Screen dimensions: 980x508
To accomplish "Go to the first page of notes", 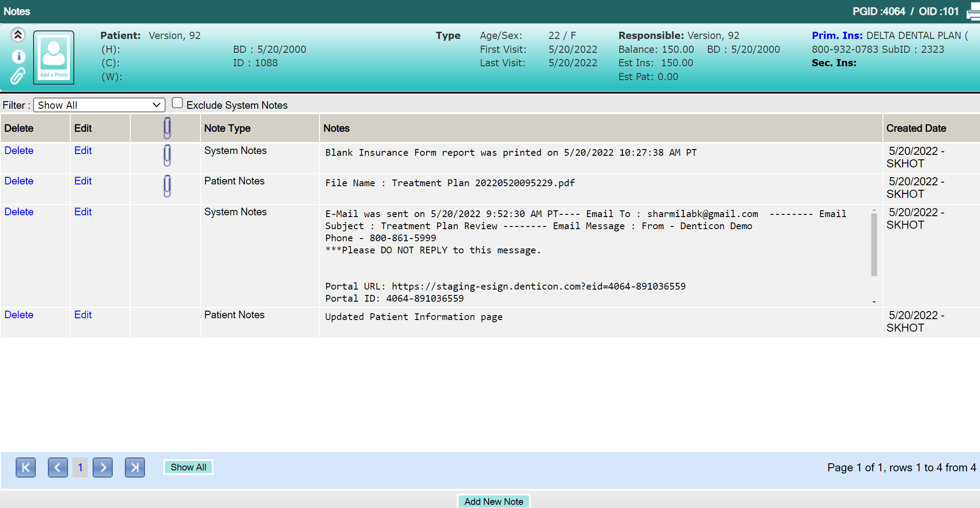I will tap(26, 467).
